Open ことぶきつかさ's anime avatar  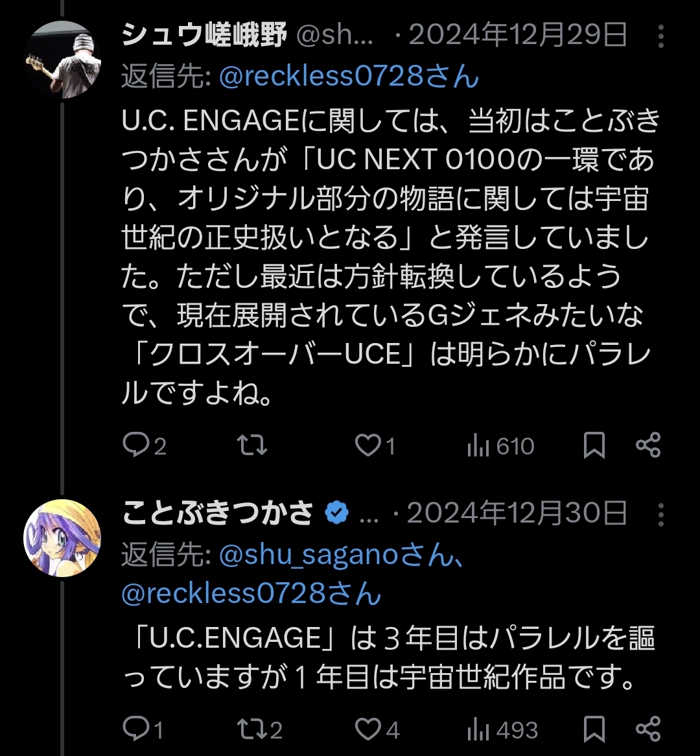coord(62,539)
